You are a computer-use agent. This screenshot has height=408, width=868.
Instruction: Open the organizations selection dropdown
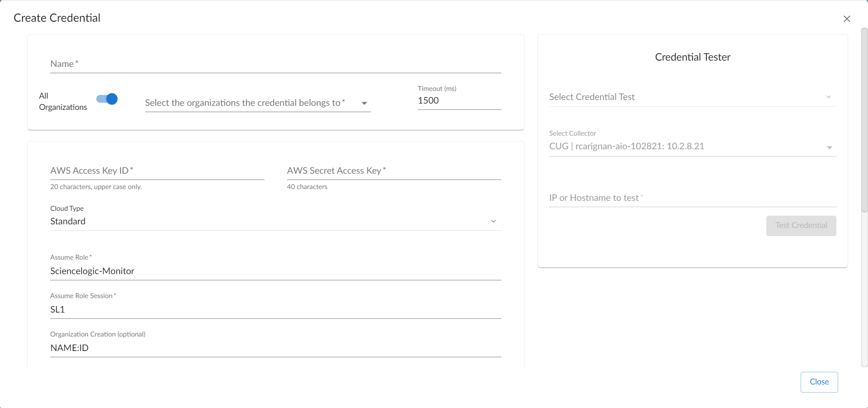coord(257,103)
